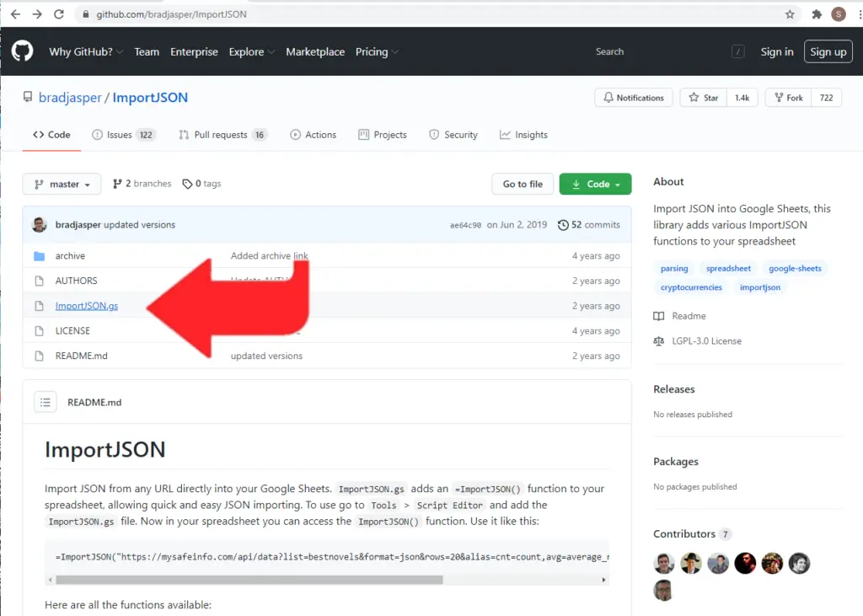863x616 pixels.
Task: Open the ImportJSON.gs file link
Action: 87,306
